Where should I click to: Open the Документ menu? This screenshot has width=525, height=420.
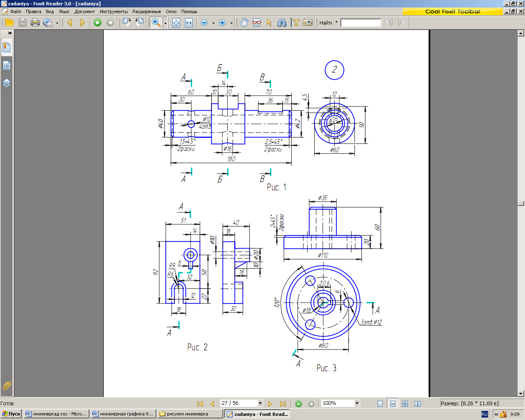coord(84,11)
